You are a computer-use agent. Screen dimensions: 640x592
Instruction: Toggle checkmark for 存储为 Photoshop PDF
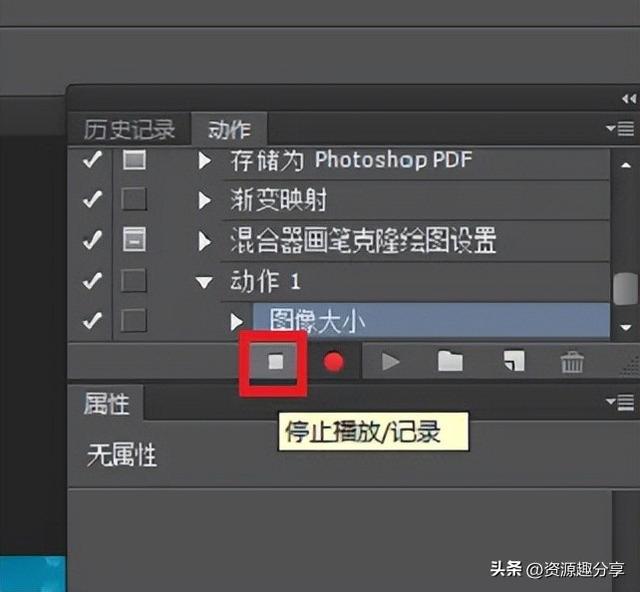coord(92,159)
